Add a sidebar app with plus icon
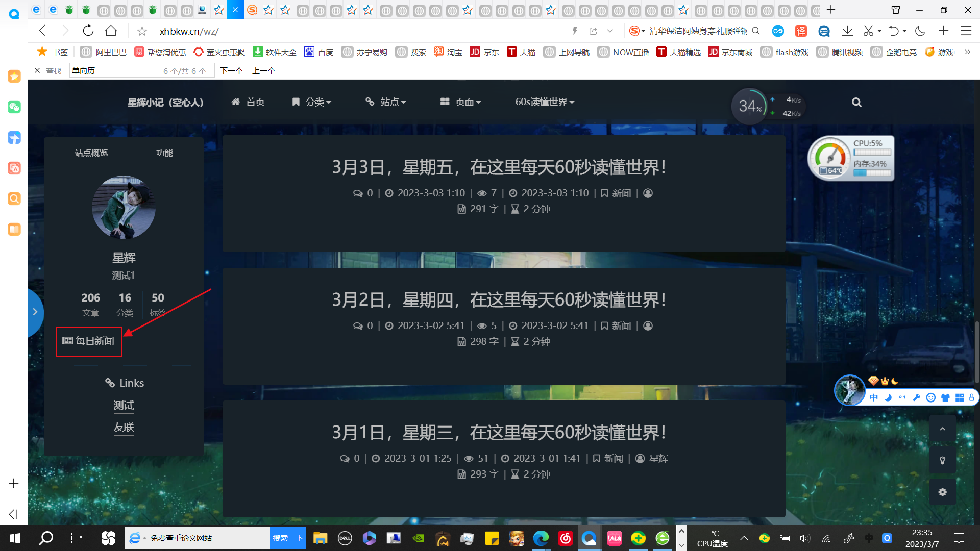Viewport: 980px width, 551px height. click(14, 483)
